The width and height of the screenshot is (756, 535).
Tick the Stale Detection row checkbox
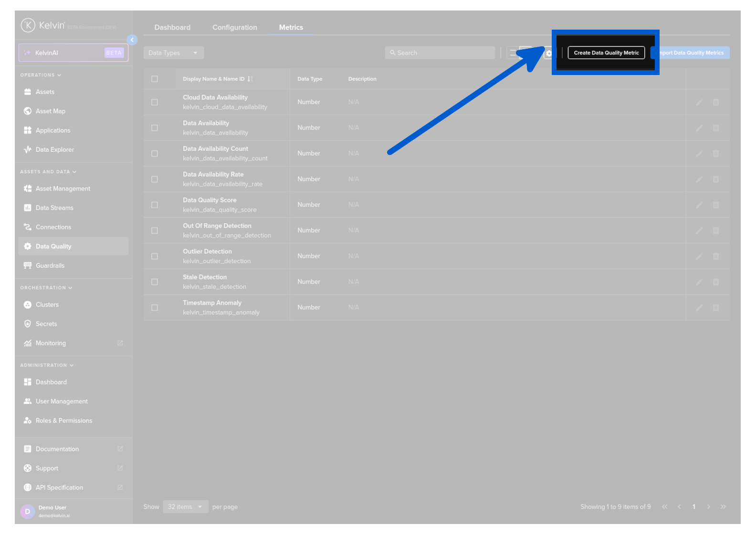click(155, 282)
